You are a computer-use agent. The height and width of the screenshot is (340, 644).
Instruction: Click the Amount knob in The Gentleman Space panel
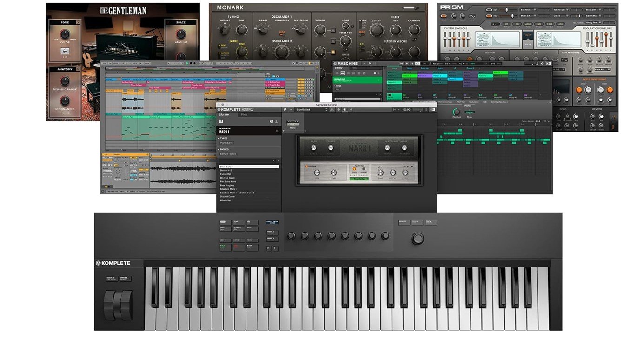click(181, 34)
